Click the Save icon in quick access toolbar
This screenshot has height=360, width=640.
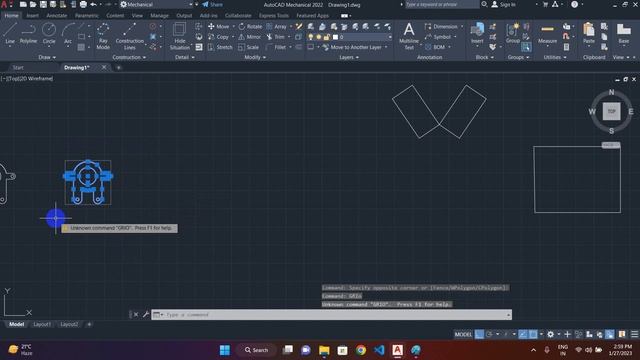click(43, 4)
